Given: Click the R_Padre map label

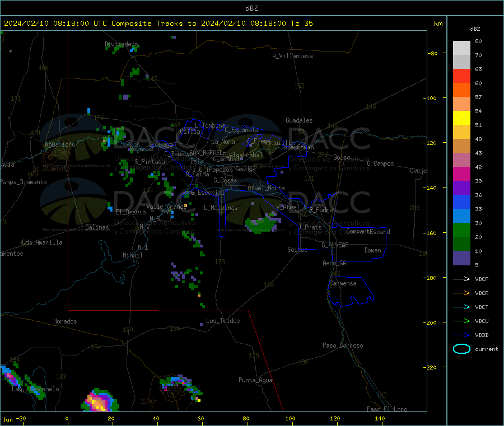Looking at the screenshot, I should click(321, 210).
